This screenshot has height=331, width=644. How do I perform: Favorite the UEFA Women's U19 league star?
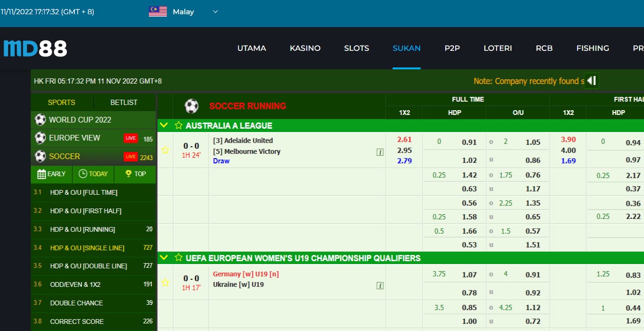178,258
